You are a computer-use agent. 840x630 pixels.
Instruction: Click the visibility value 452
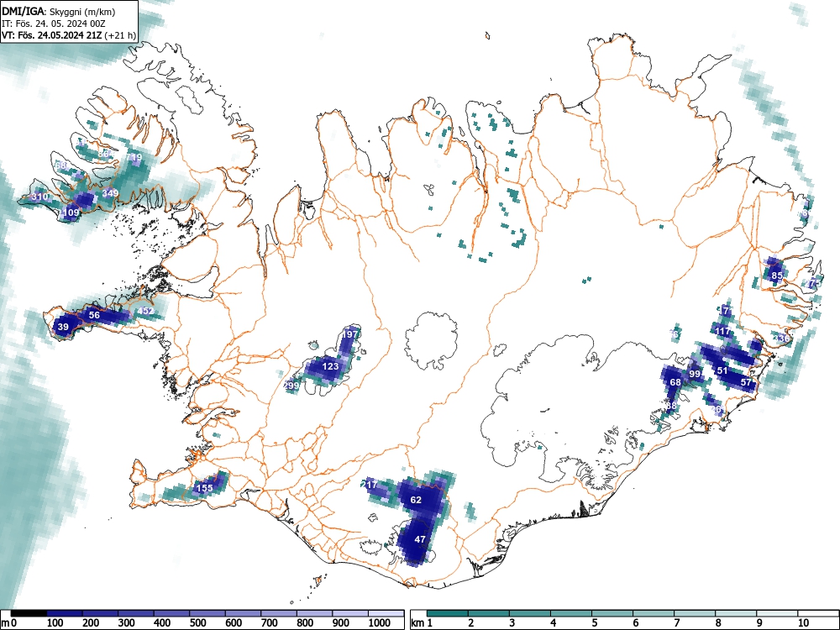pyautogui.click(x=145, y=311)
